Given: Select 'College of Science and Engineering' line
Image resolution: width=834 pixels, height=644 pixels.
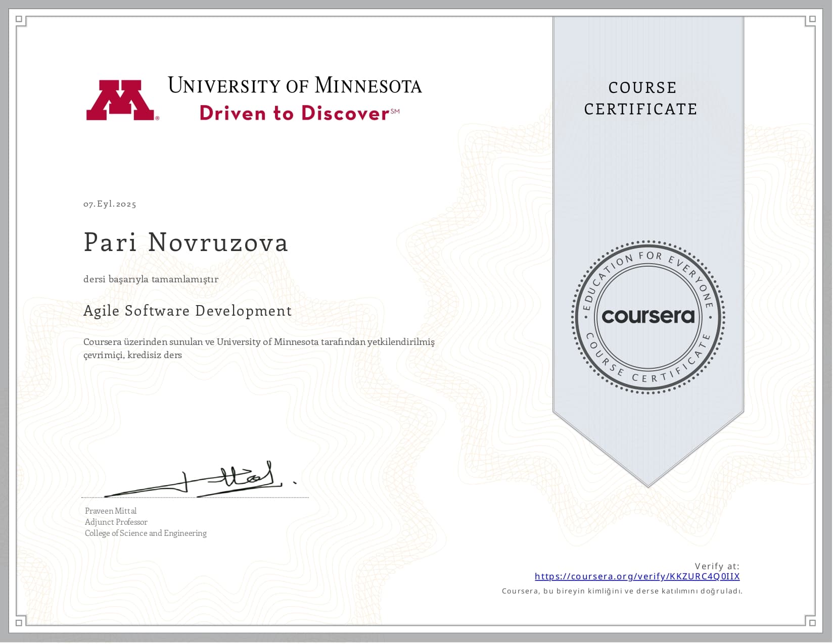Looking at the screenshot, I should pyautogui.click(x=145, y=533).
